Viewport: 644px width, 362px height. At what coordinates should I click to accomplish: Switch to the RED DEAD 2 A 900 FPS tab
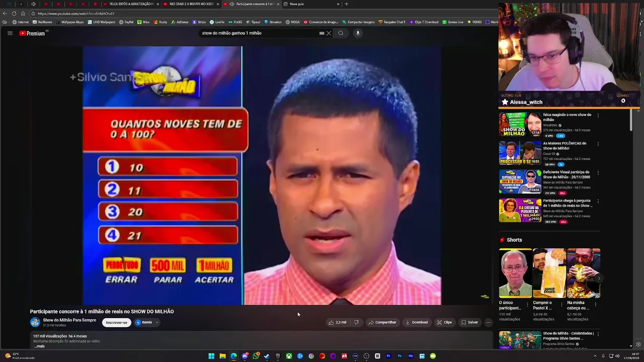(192, 4)
